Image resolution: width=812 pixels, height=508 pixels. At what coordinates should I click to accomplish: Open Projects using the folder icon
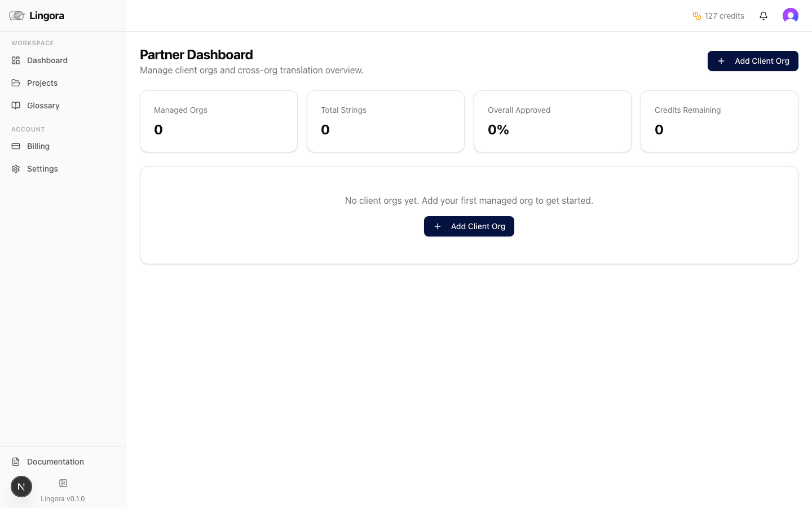tap(16, 82)
